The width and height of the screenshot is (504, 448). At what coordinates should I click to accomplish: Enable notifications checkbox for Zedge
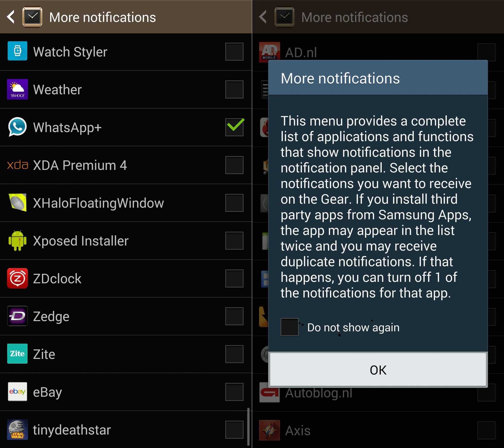pos(234,316)
